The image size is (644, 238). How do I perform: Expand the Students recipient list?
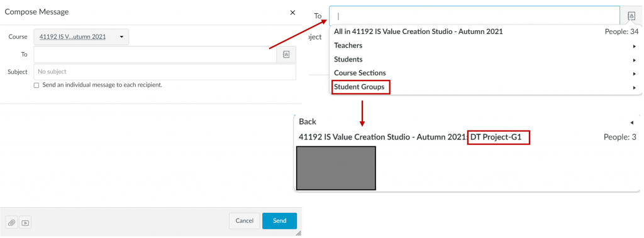point(486,60)
